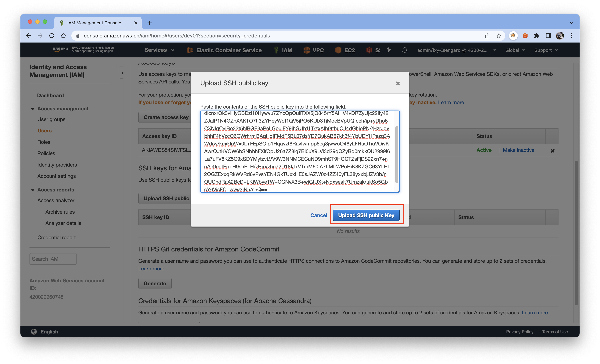Bookmark this page with the star icon
The image size is (600, 364).
pyautogui.click(x=498, y=36)
